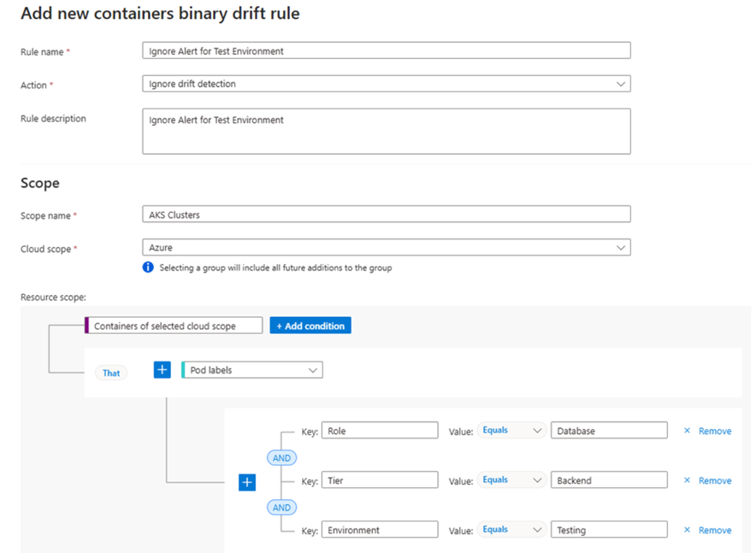This screenshot has height=553, width=756.
Task: Click the plus icon next to Pod labels
Action: click(x=162, y=370)
